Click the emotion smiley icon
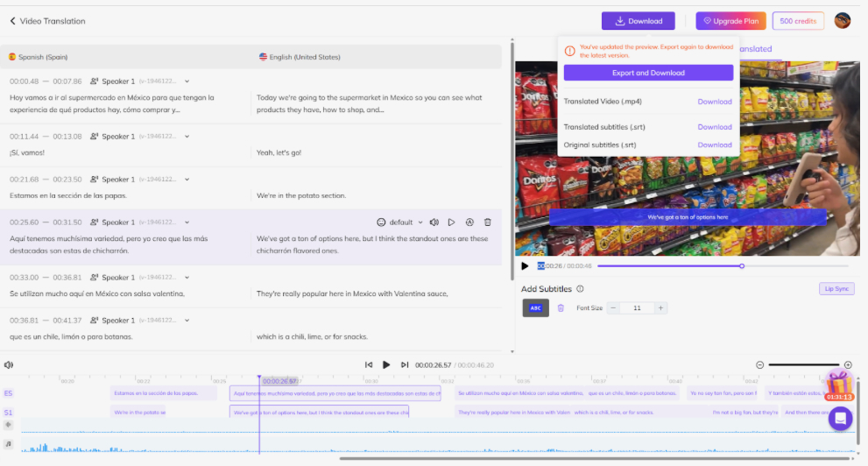 (x=381, y=222)
